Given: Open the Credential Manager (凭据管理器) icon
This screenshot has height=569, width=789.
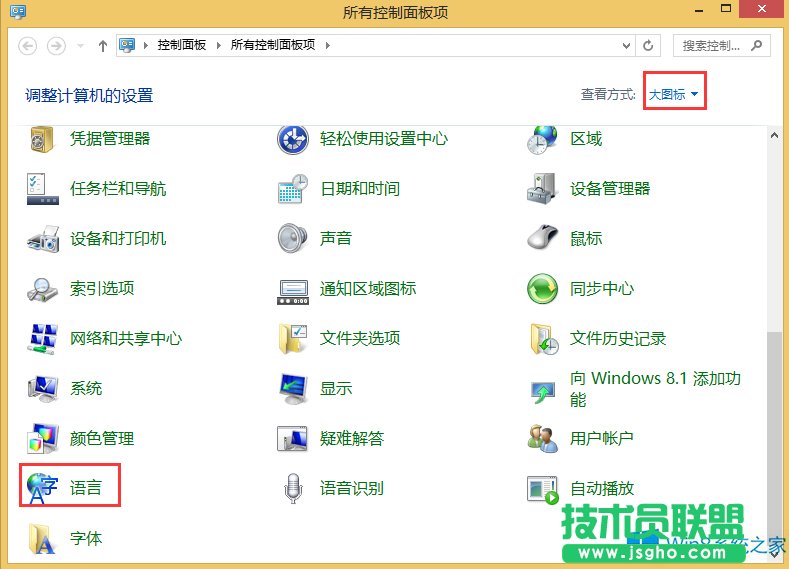Looking at the screenshot, I should pyautogui.click(x=42, y=139).
